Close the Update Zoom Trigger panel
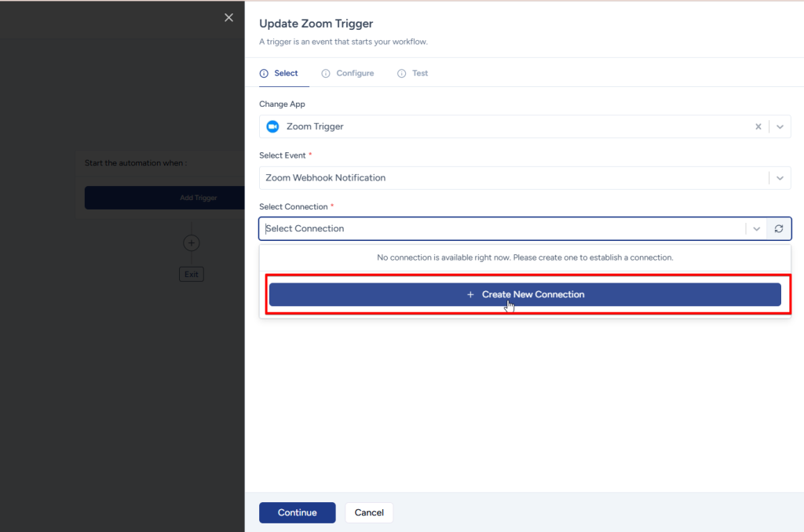The image size is (804, 532). point(228,17)
